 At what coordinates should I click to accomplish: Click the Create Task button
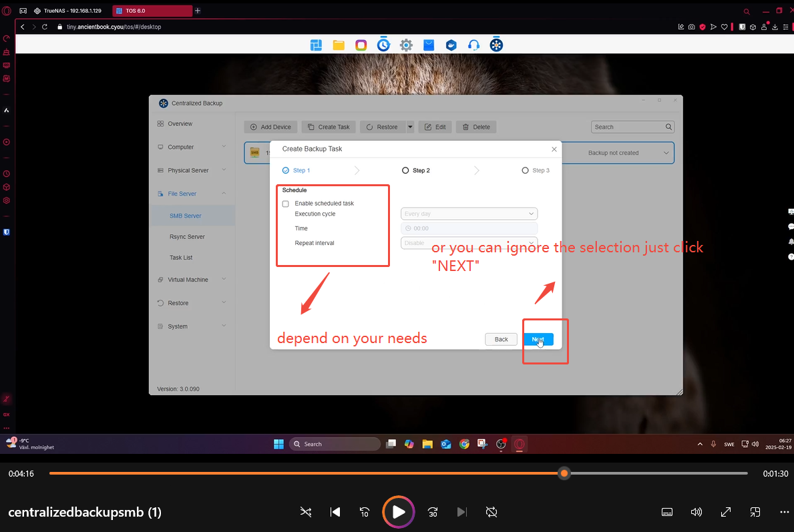329,127
